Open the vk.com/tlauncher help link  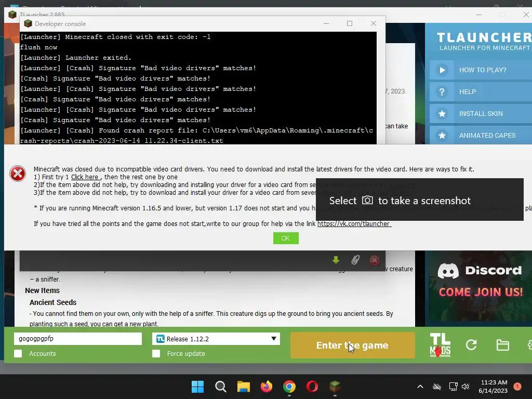354,223
